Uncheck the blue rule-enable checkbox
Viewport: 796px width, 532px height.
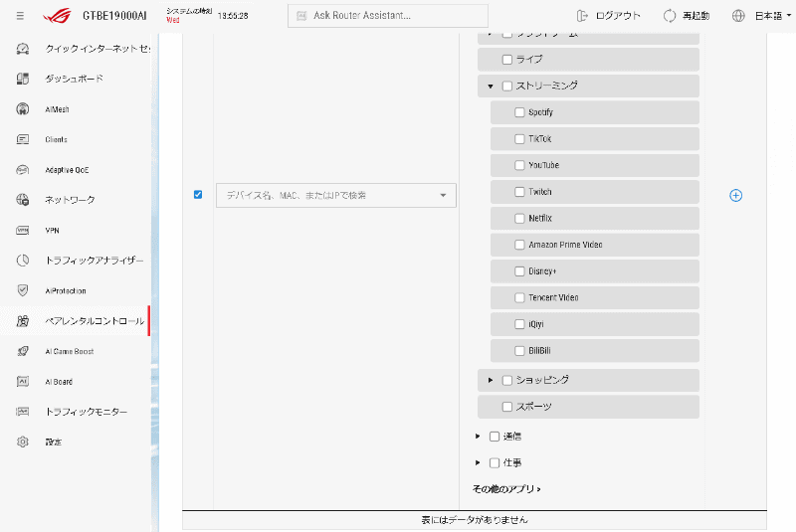click(198, 194)
